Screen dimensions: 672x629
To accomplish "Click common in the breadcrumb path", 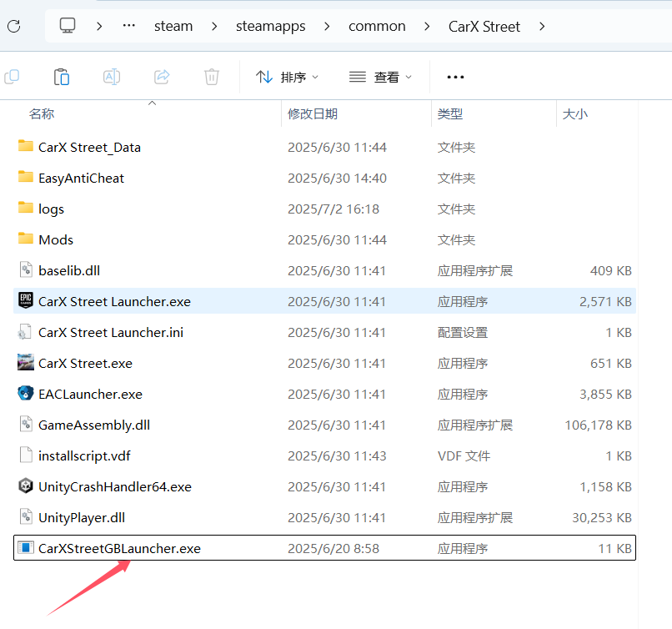I will [377, 26].
